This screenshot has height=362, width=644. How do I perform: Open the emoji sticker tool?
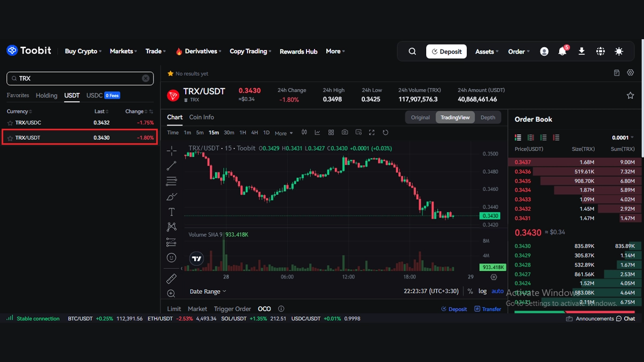pyautogui.click(x=171, y=258)
